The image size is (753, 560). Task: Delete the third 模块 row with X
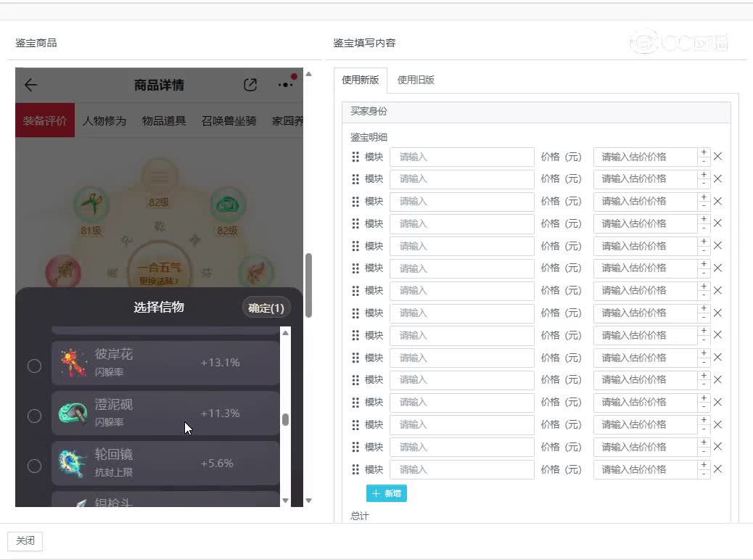(717, 201)
